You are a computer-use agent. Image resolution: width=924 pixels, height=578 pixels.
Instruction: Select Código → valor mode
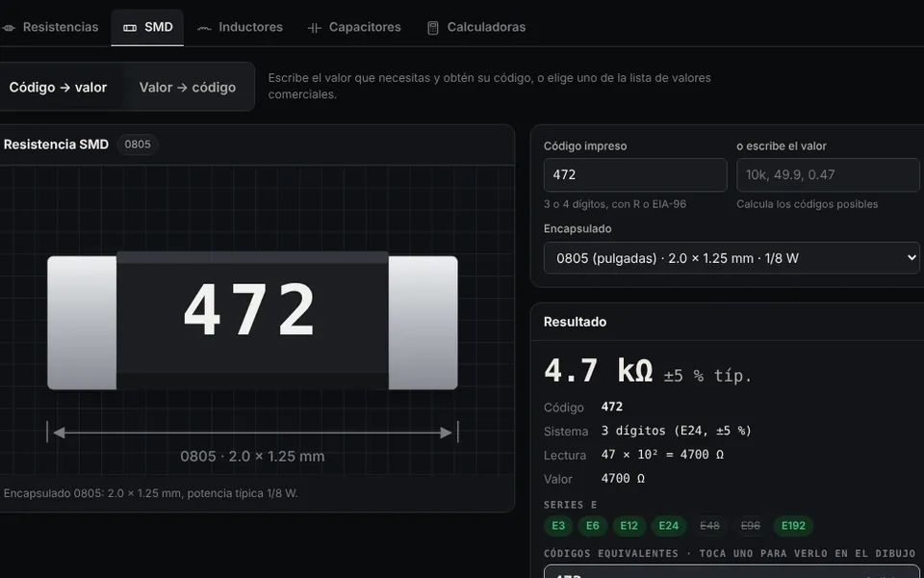tap(58, 88)
